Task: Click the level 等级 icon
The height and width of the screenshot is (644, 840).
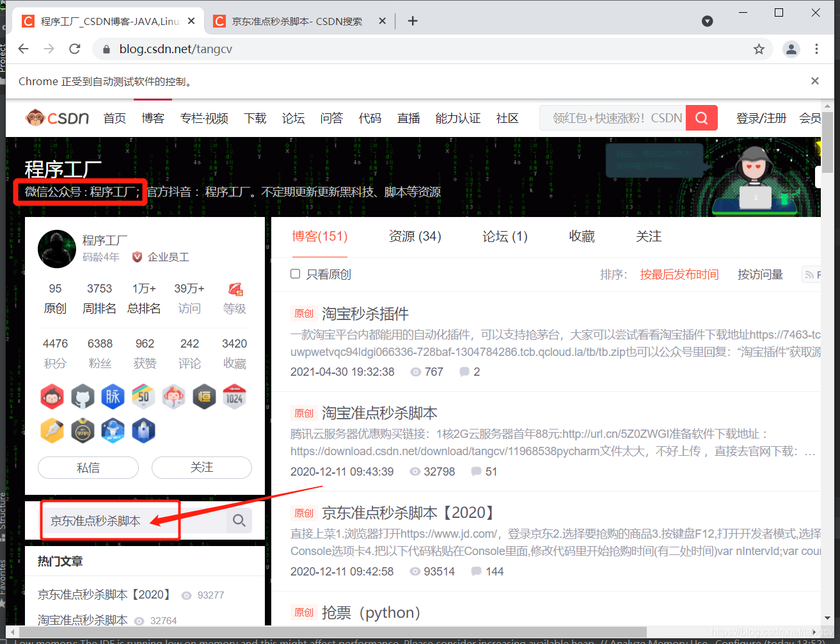Action: [235, 289]
